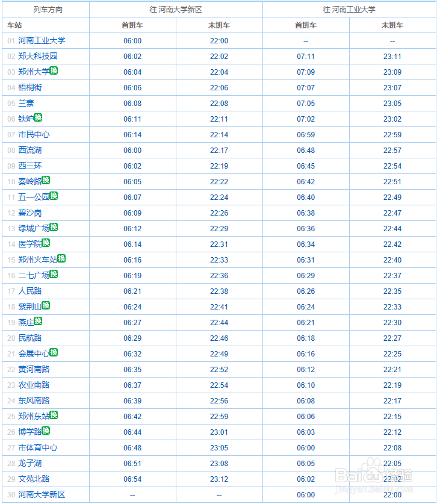Open the 河南大学新区 station link
Viewport: 437px width, 504px height.
pos(42,495)
